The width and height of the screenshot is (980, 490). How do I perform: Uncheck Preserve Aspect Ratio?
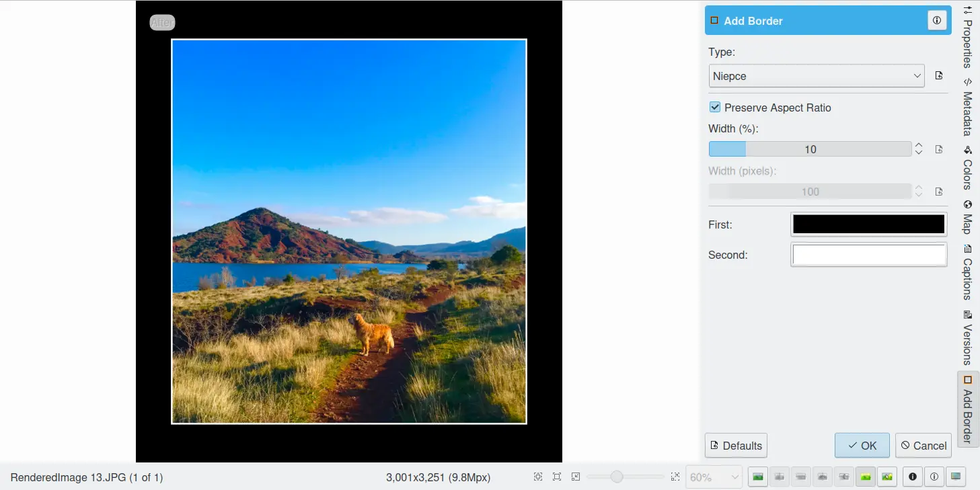pos(715,108)
